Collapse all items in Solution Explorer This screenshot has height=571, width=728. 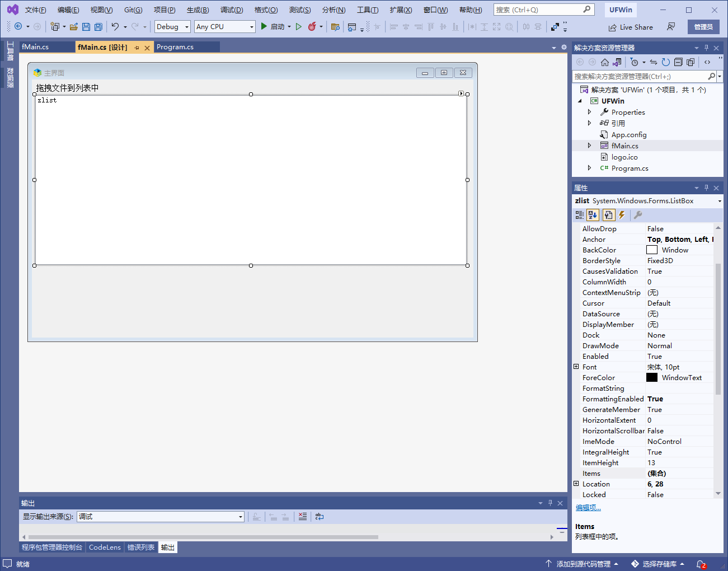pos(678,62)
